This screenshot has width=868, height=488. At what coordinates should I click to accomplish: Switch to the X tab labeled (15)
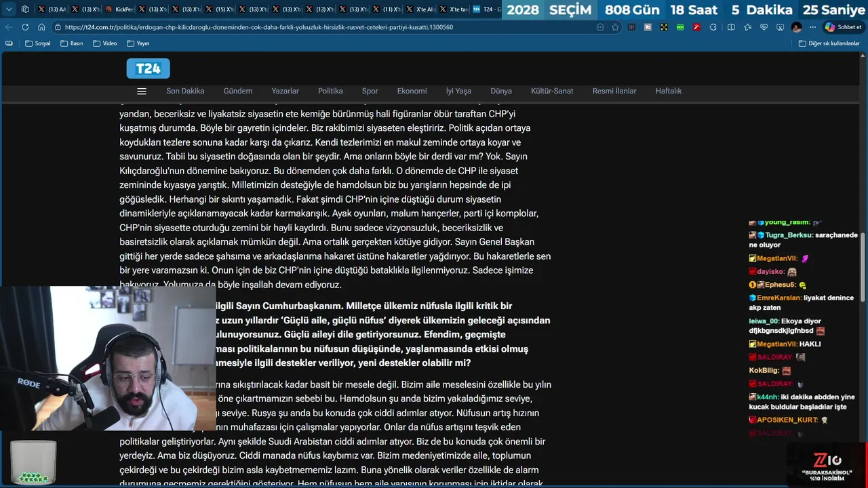pyautogui.click(x=219, y=9)
